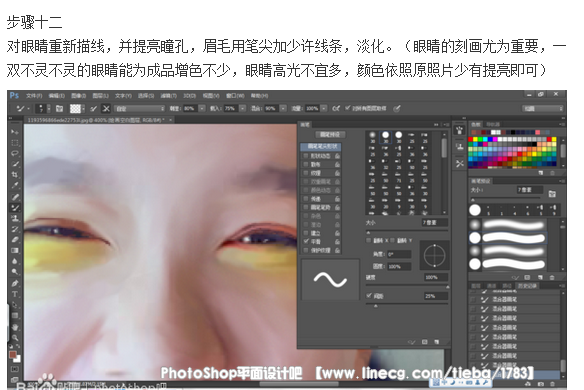Viewport: 584px width, 390px height.
Task: Toggle the Brush panel from options bar
Action: 59,108
